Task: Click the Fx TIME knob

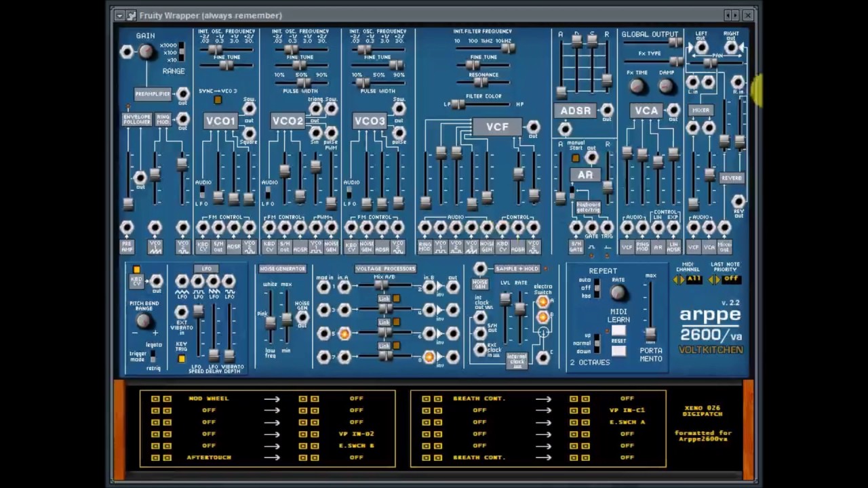Action: [x=637, y=86]
